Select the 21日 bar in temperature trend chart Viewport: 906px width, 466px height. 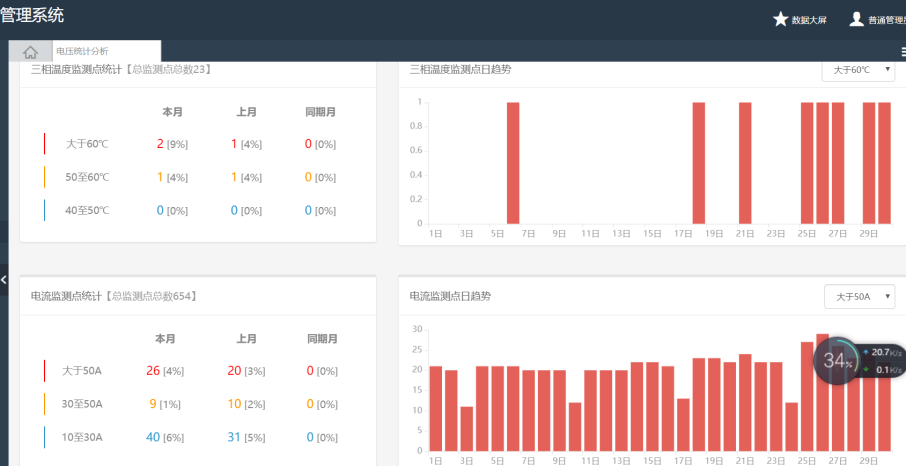click(745, 163)
